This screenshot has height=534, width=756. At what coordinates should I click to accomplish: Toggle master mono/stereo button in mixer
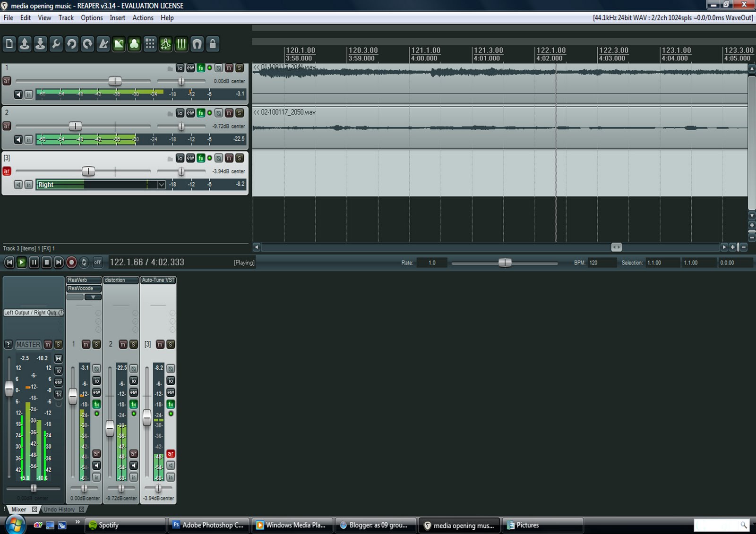[x=58, y=359]
